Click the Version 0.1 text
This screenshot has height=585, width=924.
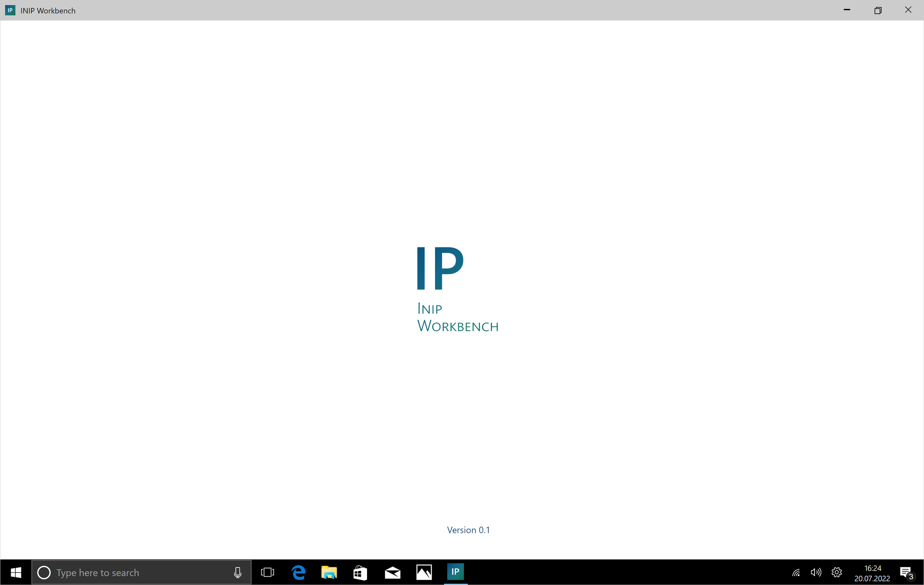pos(468,530)
